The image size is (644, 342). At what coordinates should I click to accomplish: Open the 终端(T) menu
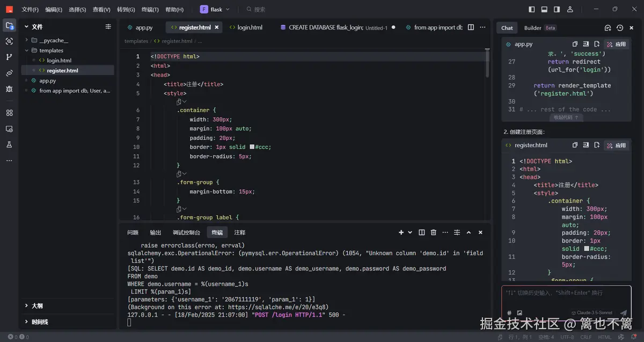point(150,10)
